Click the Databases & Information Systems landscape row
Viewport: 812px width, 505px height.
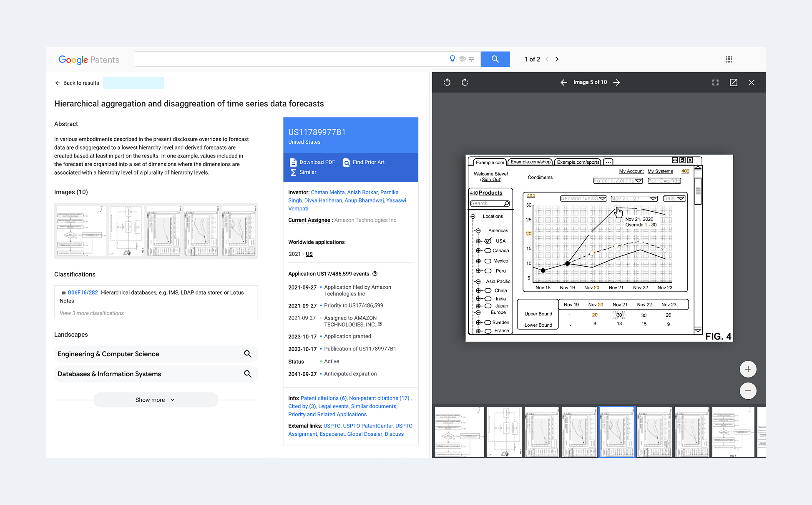coord(156,374)
